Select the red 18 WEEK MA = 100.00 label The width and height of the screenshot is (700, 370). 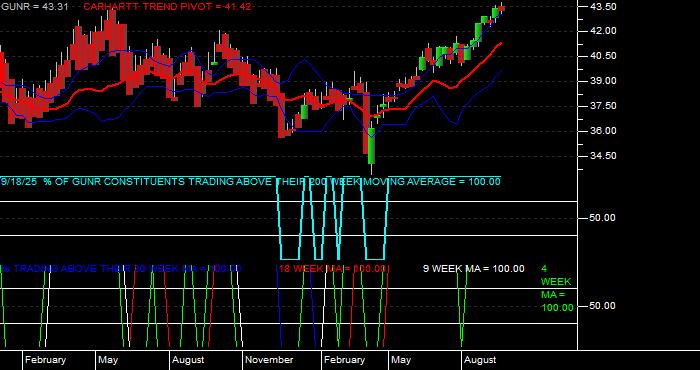pos(332,269)
